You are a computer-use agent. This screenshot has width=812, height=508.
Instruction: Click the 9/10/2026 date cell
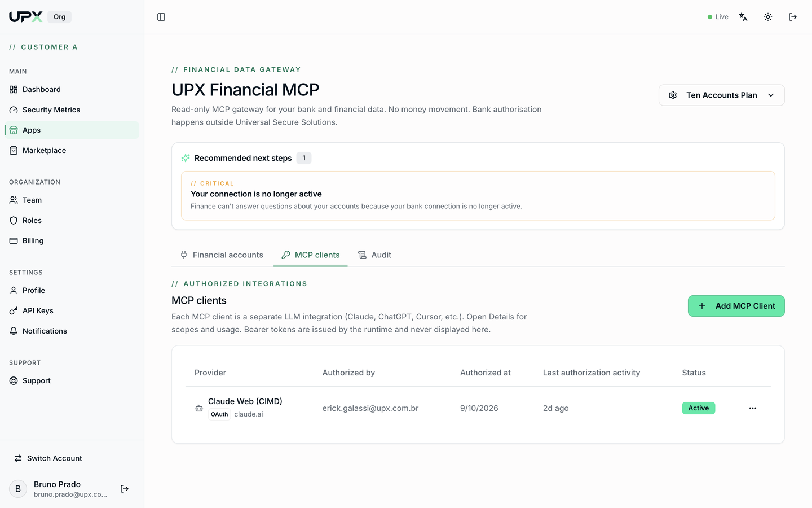pyautogui.click(x=479, y=408)
